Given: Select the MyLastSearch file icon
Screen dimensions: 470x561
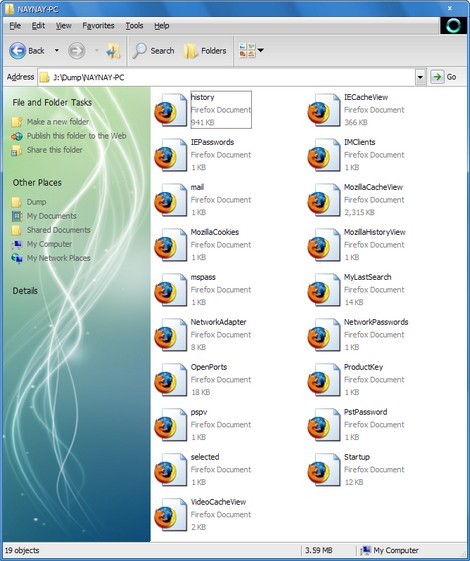Looking at the screenshot, I should pyautogui.click(x=324, y=290).
